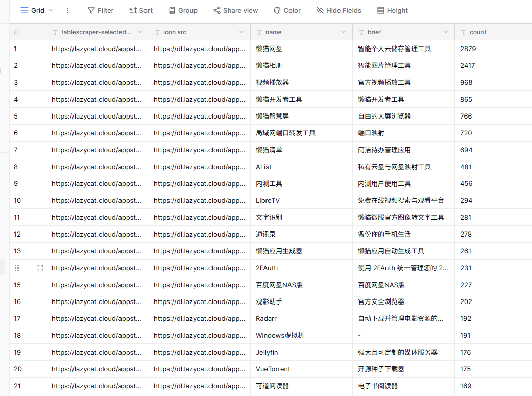Select row number 1

point(16,49)
